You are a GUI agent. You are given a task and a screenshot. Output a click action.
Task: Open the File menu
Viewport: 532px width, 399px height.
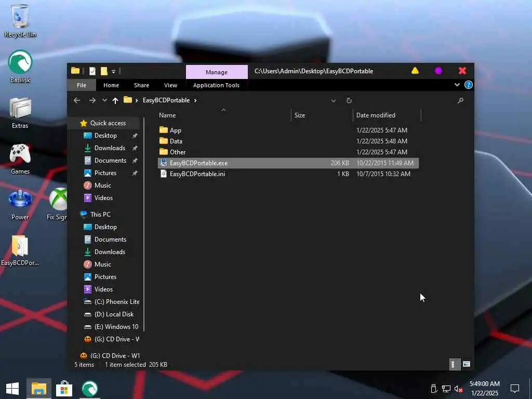82,85
